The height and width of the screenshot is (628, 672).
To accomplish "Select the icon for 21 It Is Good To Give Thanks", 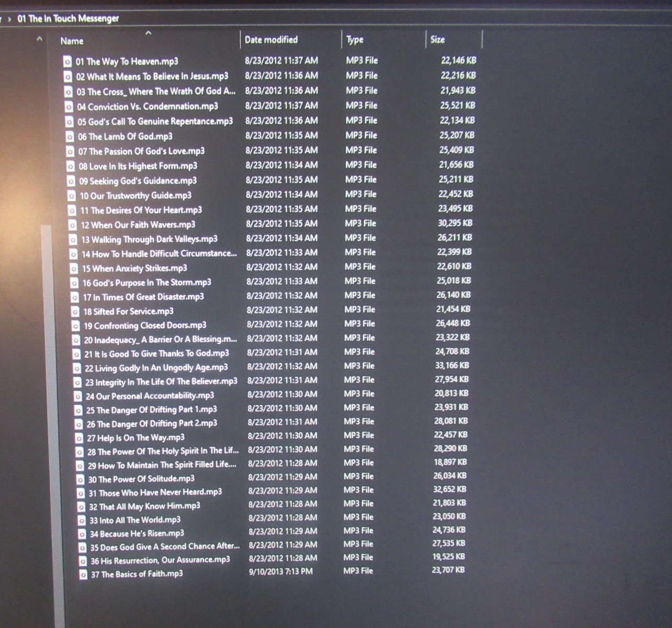I will (x=76, y=354).
